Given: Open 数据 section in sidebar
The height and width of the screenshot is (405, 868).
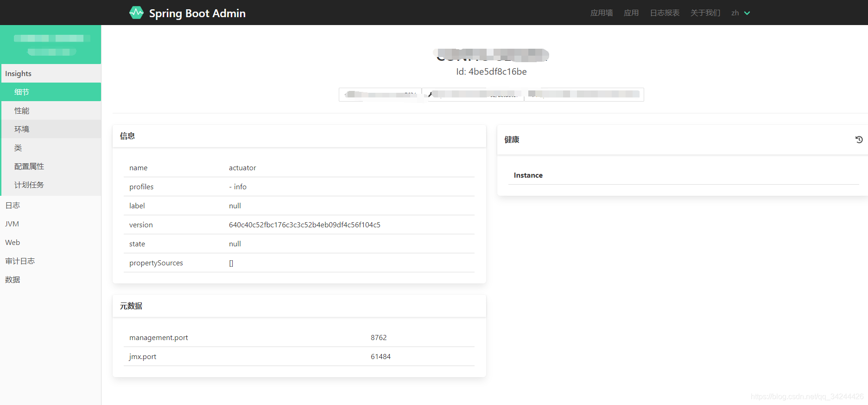Looking at the screenshot, I should click(x=51, y=279).
